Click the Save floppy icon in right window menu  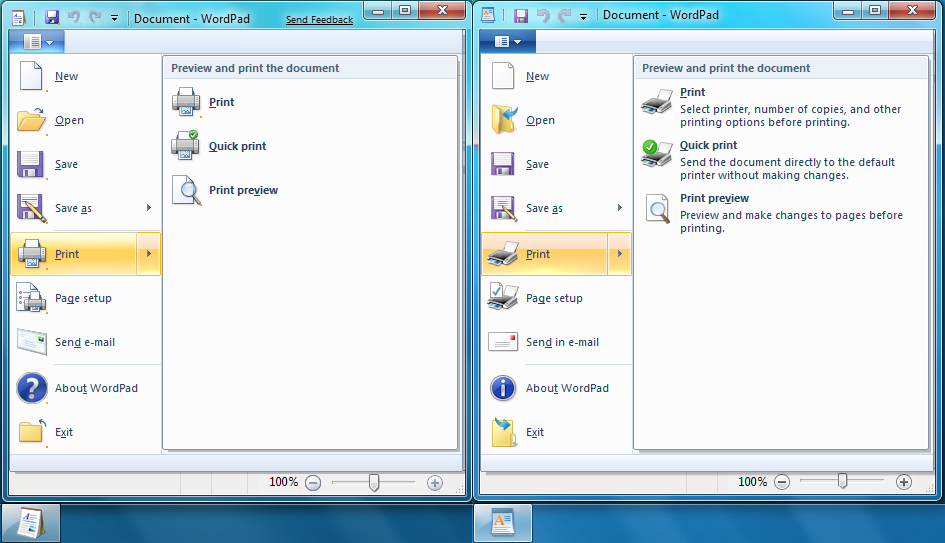click(x=503, y=164)
